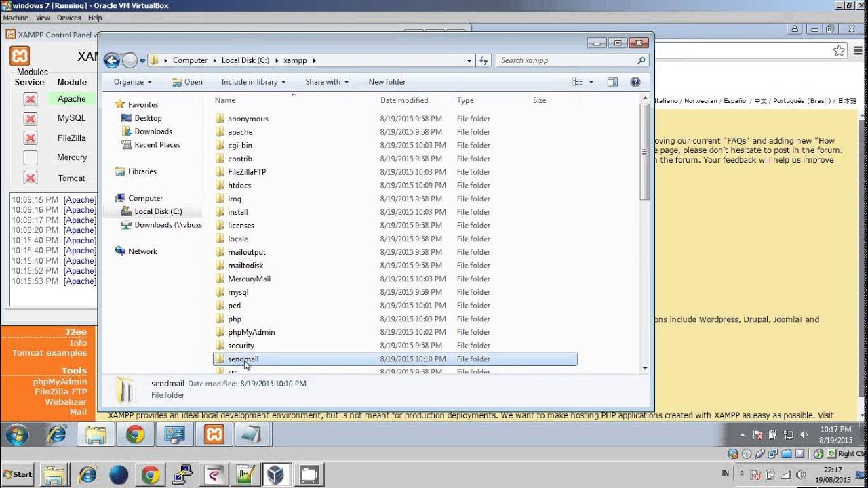This screenshot has height=488, width=868.
Task: Click the scroll down arrow in file list
Action: pos(644,369)
